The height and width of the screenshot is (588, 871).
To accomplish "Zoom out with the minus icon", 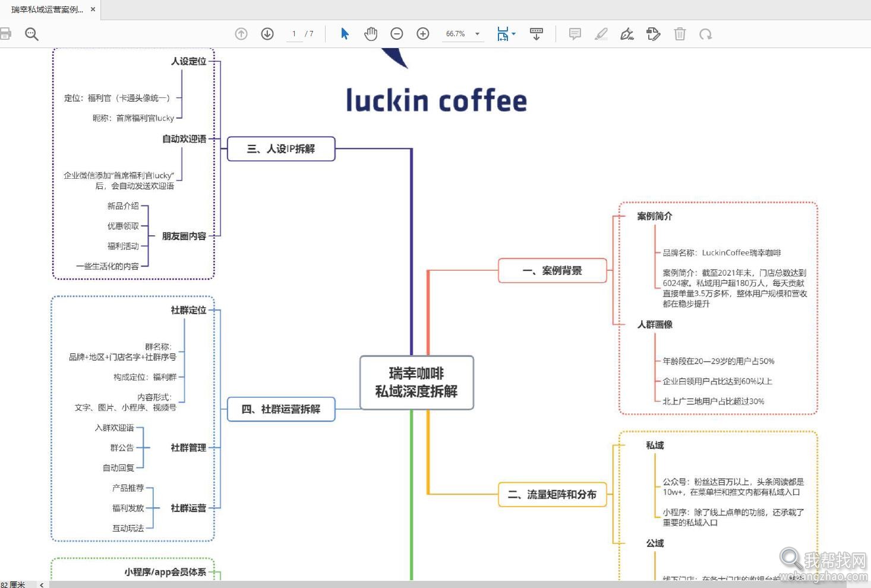I will (397, 34).
